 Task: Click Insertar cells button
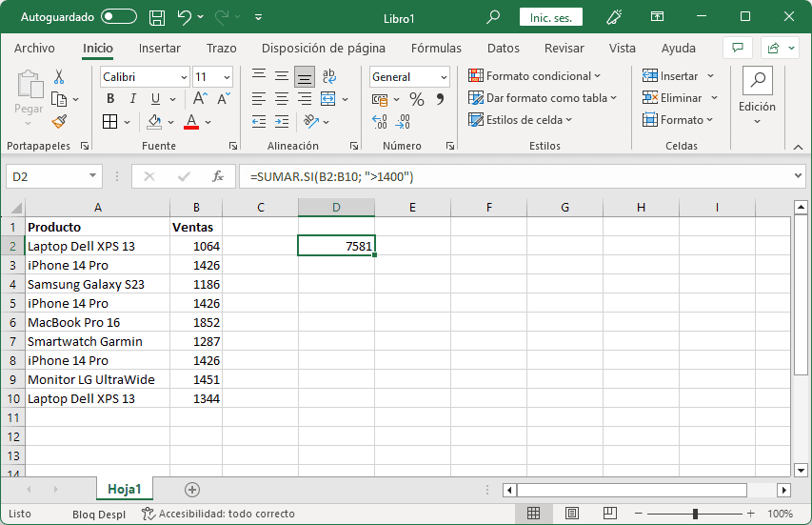click(x=670, y=76)
